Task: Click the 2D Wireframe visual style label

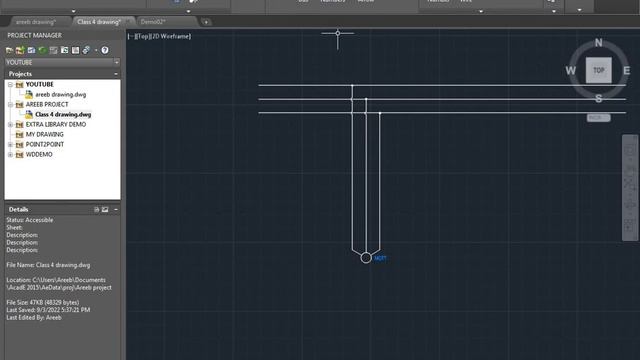Action: (x=171, y=36)
